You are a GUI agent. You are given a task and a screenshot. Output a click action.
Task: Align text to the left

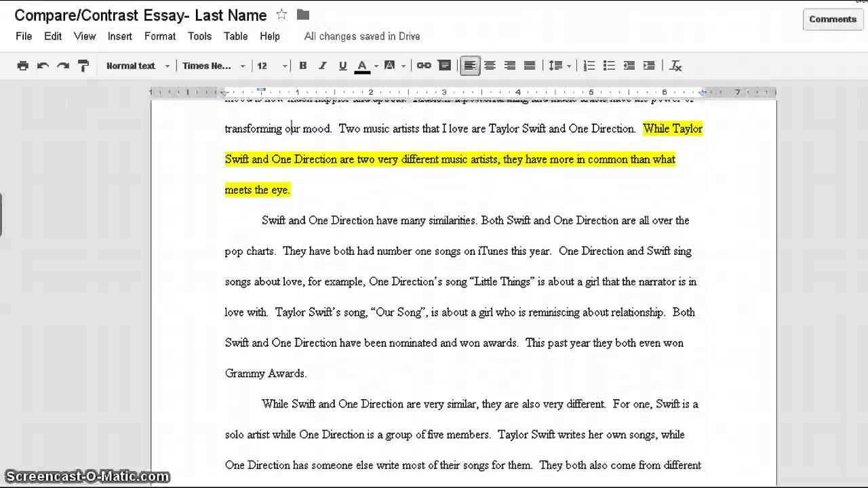point(470,66)
